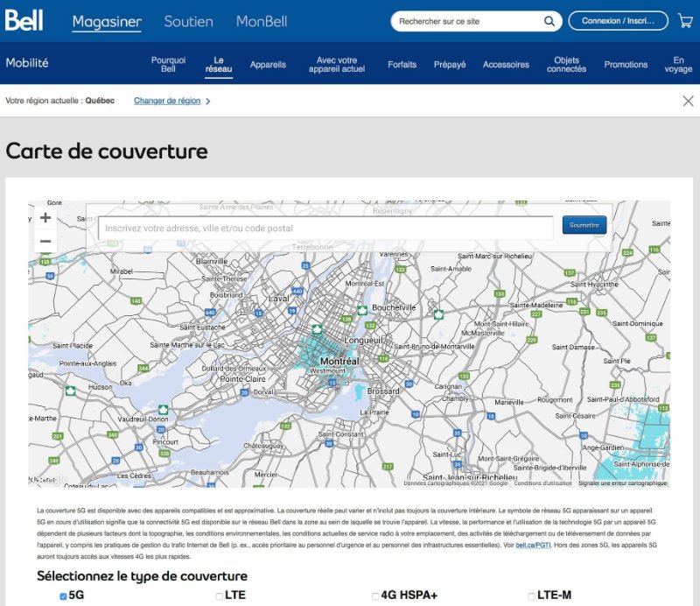Click Connexion / Inscri... button
700x606 pixels.
[618, 21]
